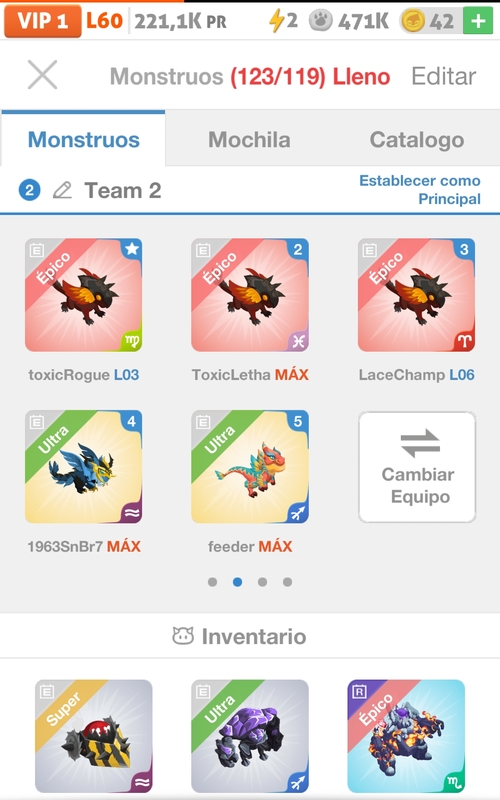Click Establecer como Principal link
The width and height of the screenshot is (500, 800).
pos(420,189)
